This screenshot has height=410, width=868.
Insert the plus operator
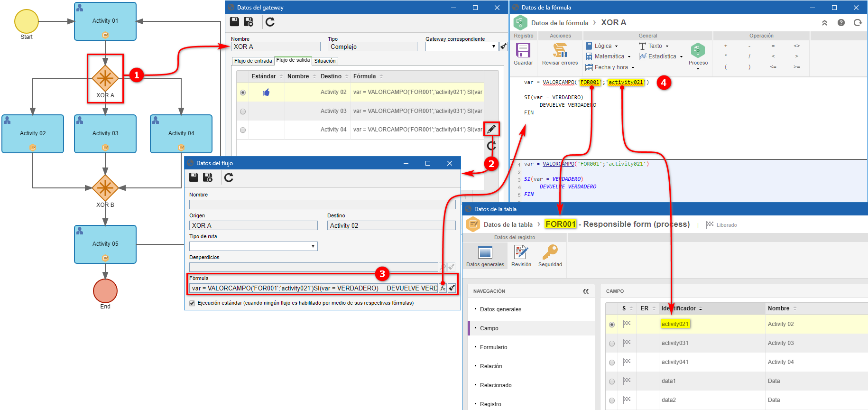pyautogui.click(x=725, y=46)
